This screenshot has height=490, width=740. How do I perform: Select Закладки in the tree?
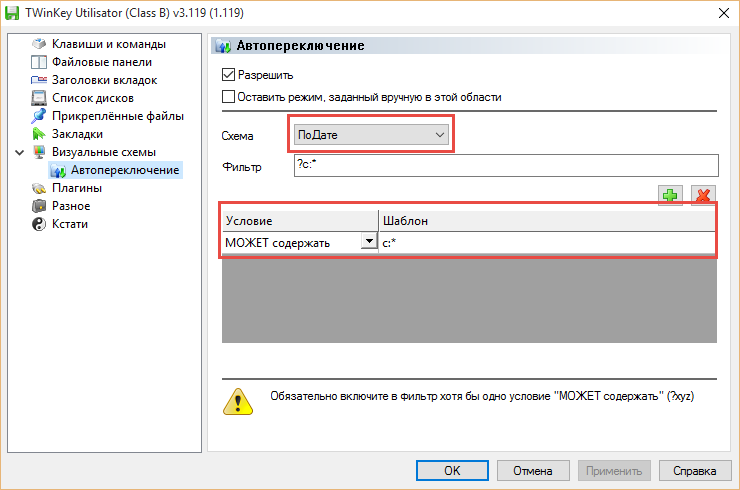pos(77,134)
